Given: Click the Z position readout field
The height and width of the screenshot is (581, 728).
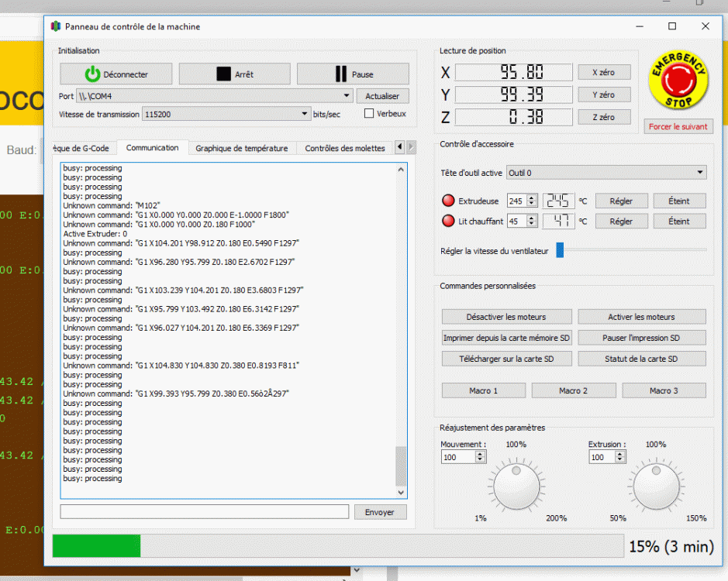Looking at the screenshot, I should (513, 118).
